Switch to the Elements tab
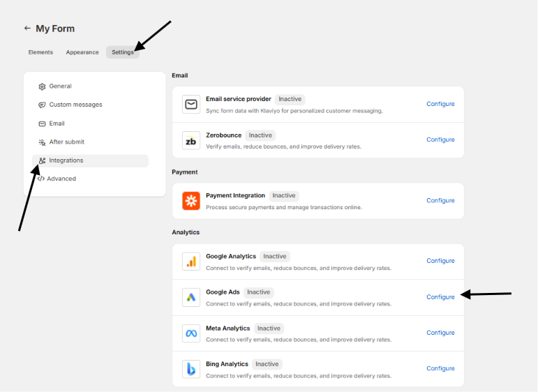 pyautogui.click(x=40, y=52)
